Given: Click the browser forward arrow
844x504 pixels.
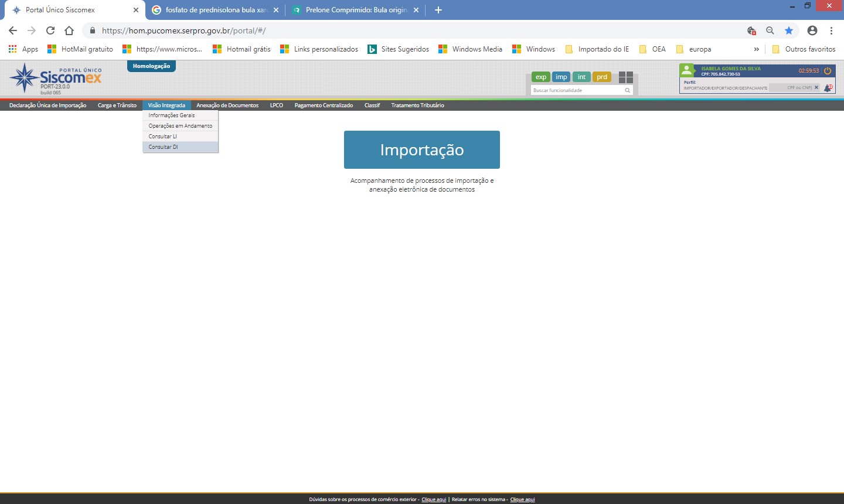Looking at the screenshot, I should coord(32,30).
